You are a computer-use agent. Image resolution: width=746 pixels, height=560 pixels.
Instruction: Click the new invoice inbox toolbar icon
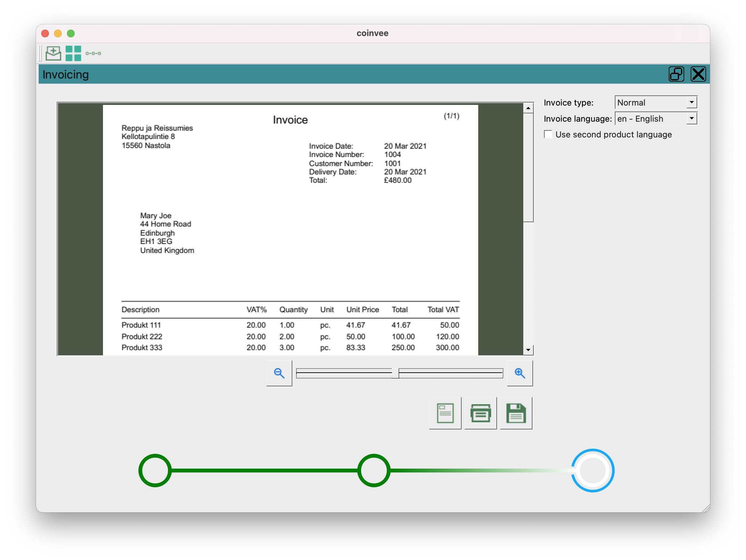click(x=53, y=53)
